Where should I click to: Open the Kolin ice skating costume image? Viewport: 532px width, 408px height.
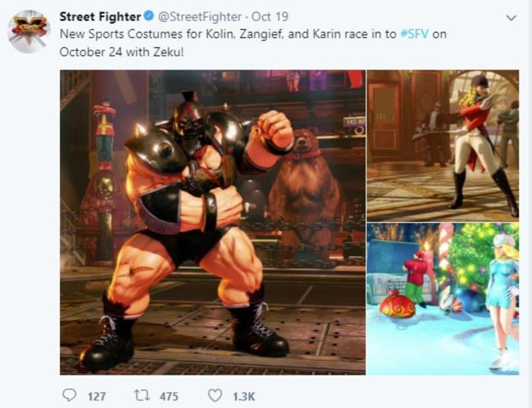[443, 299]
